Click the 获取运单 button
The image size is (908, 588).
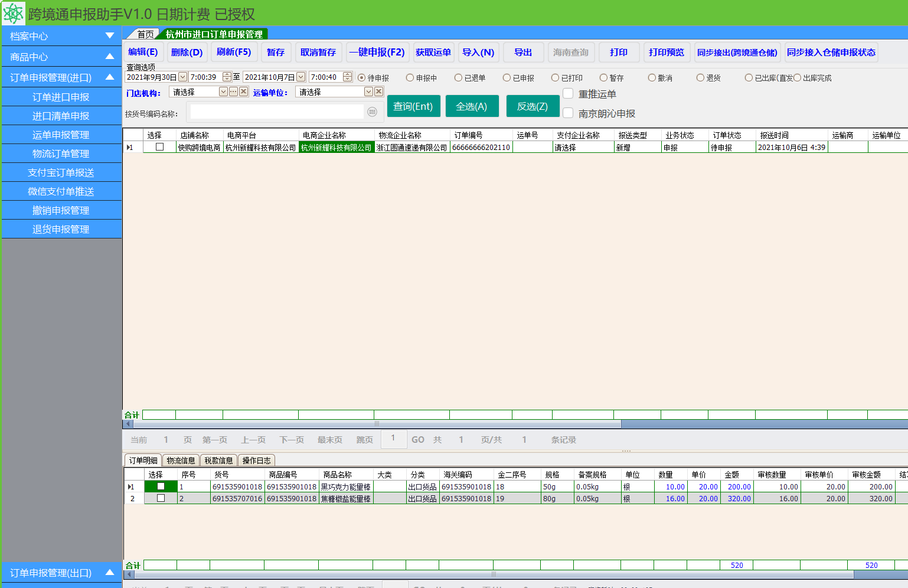[433, 52]
